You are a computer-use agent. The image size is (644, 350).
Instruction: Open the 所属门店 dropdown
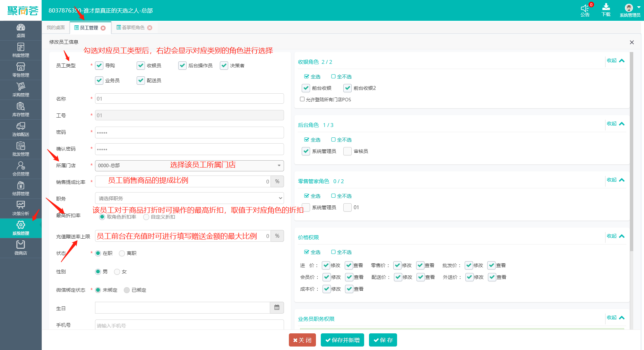(189, 165)
